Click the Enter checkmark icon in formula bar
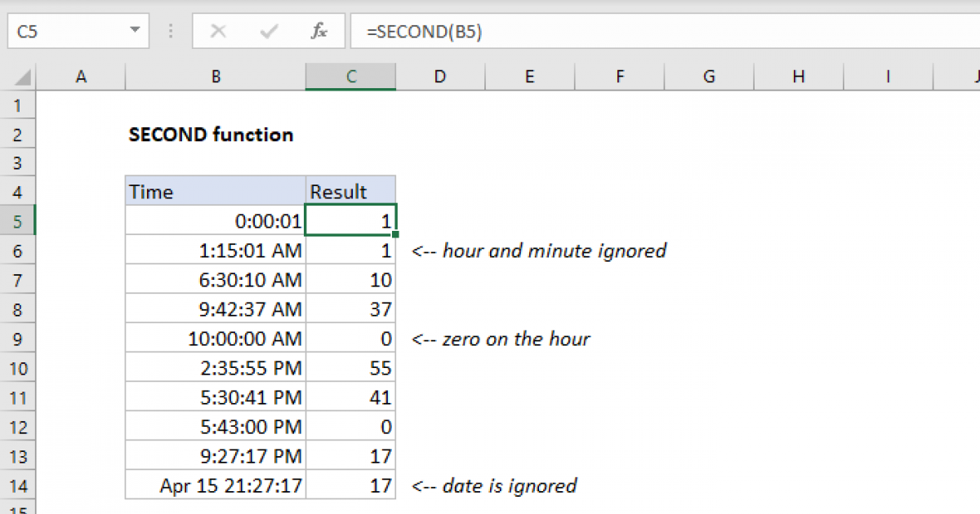The height and width of the screenshot is (514, 980). 268,31
